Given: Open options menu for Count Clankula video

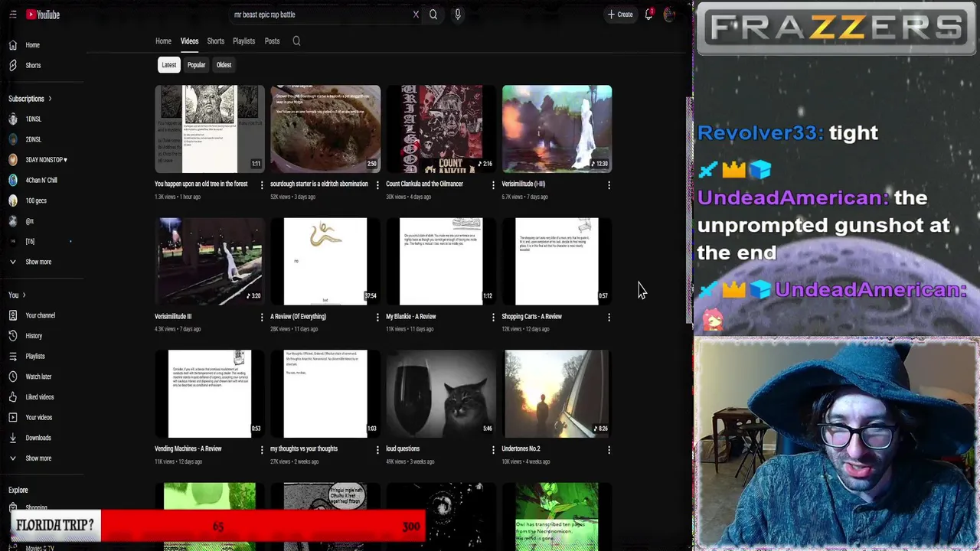Looking at the screenshot, I should tap(493, 184).
